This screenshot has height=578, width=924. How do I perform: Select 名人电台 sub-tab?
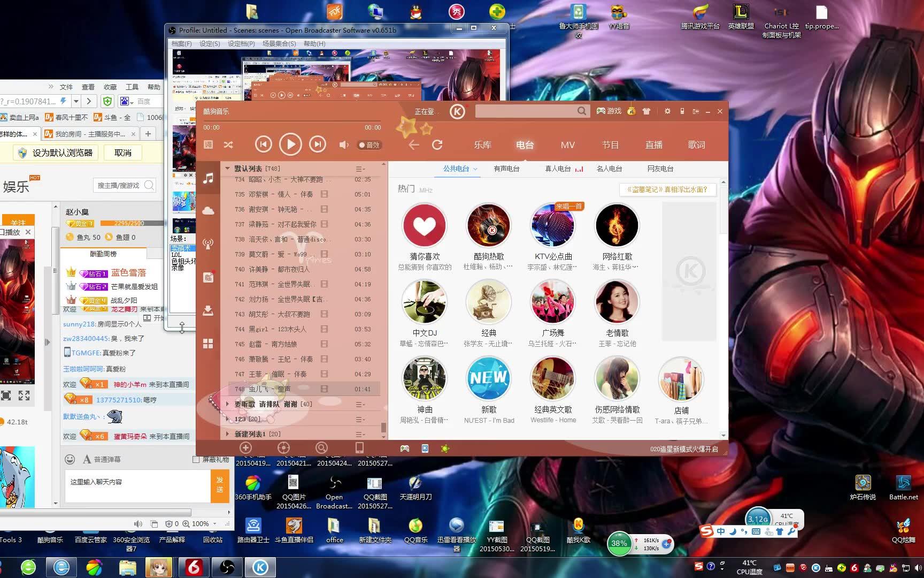pos(609,169)
